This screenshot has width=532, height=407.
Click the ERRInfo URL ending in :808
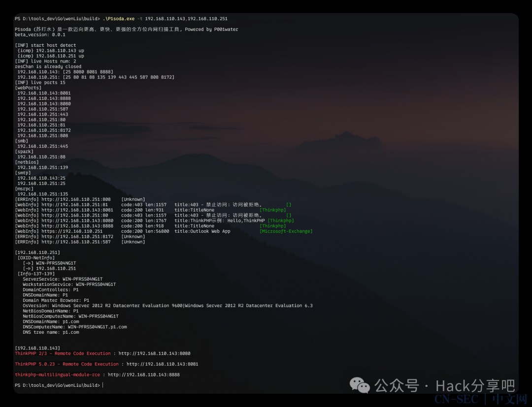(76, 199)
